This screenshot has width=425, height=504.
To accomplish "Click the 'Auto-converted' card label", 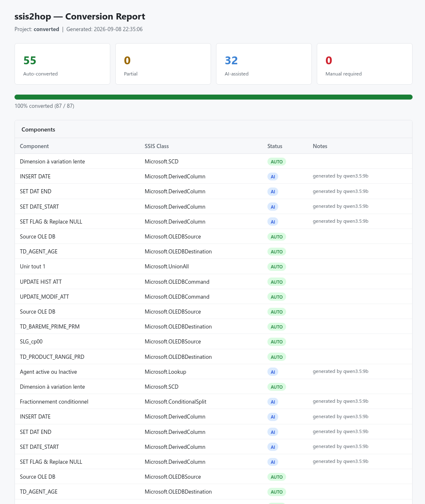I will click(41, 74).
